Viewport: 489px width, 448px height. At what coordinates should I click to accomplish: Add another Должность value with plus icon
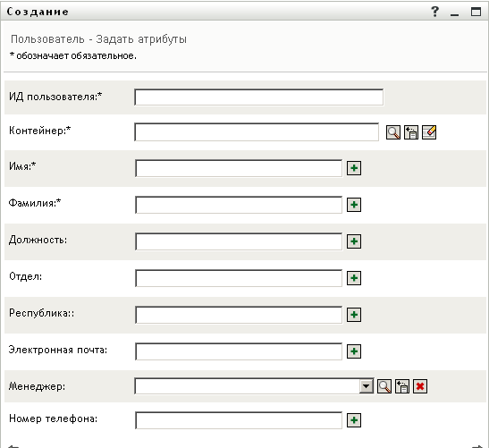(x=354, y=241)
